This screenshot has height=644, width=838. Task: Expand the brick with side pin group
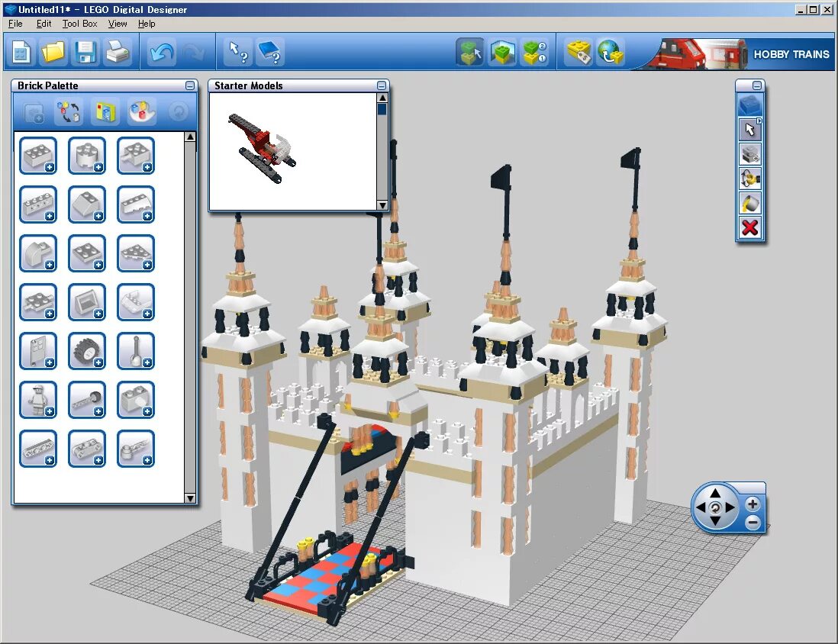click(136, 156)
